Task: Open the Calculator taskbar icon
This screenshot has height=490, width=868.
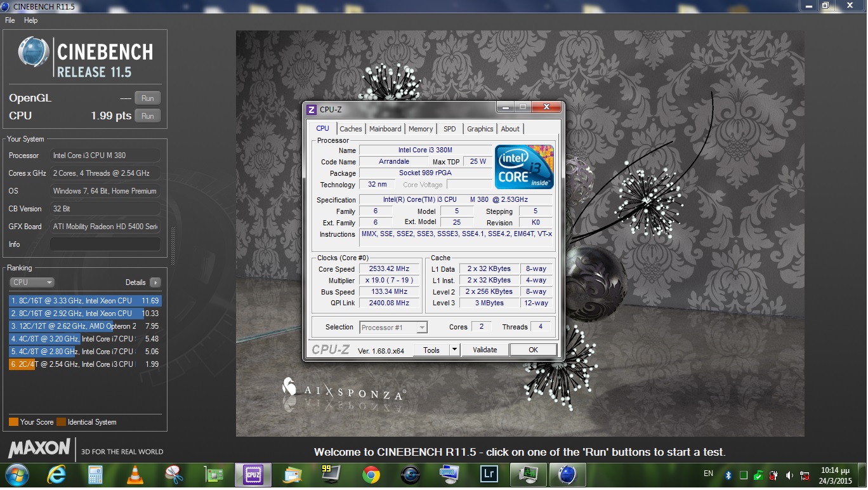Action: 95,475
